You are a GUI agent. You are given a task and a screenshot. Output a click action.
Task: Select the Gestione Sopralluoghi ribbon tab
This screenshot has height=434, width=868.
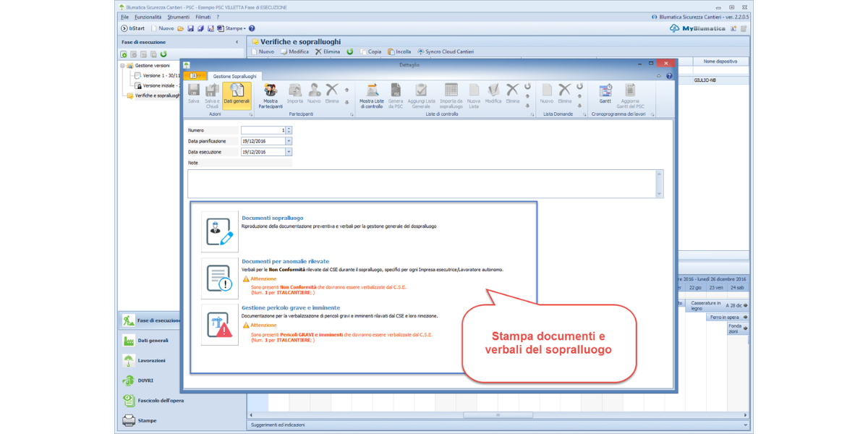[235, 76]
